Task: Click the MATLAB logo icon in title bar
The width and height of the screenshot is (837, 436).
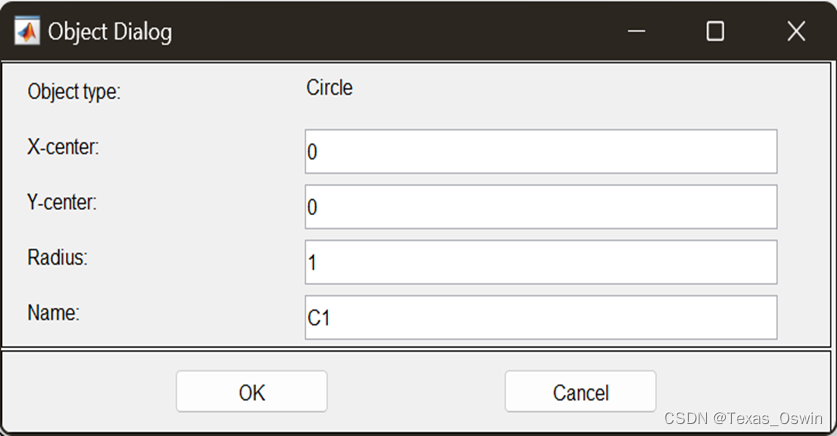Action: pos(26,31)
